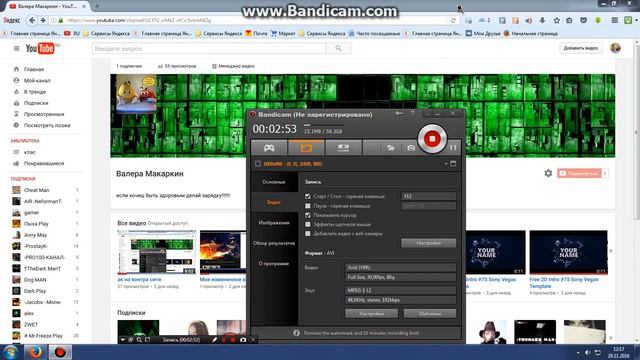Take a screenshot with Bandicam camera icon
Viewport: 640px width, 360px height.
click(x=411, y=148)
